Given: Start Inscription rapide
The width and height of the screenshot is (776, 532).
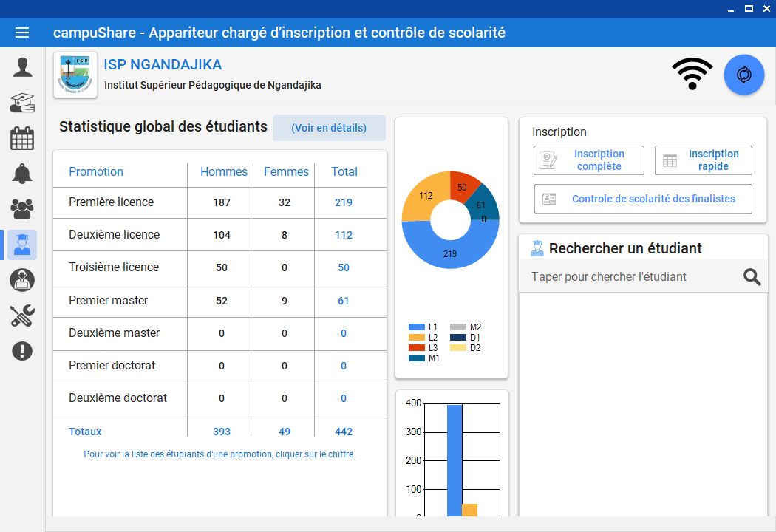Looking at the screenshot, I should coord(703,160).
